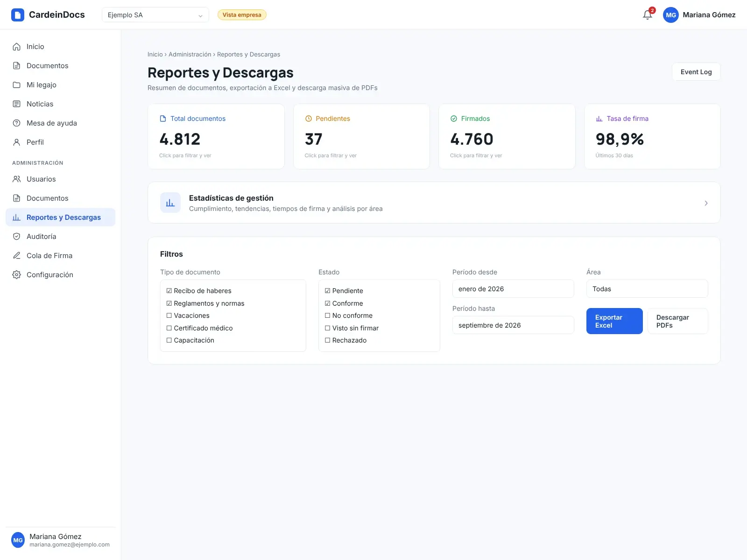747x560 pixels.
Task: Check the Capacitación option
Action: tap(169, 340)
